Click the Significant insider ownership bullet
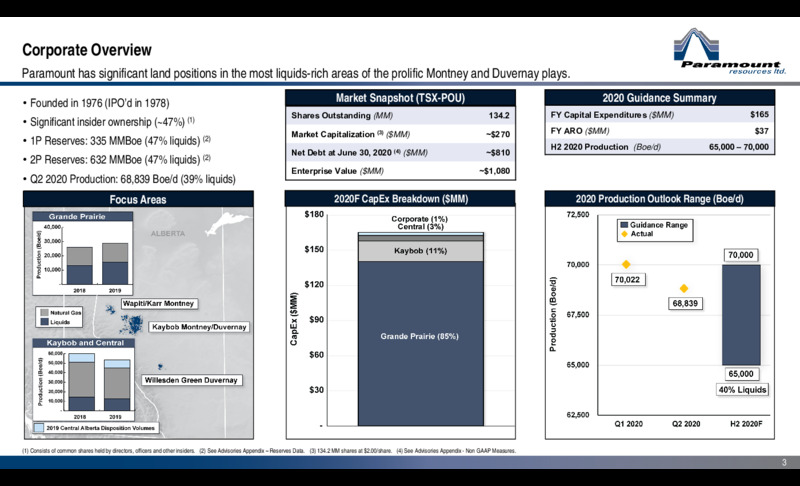 click(x=108, y=122)
